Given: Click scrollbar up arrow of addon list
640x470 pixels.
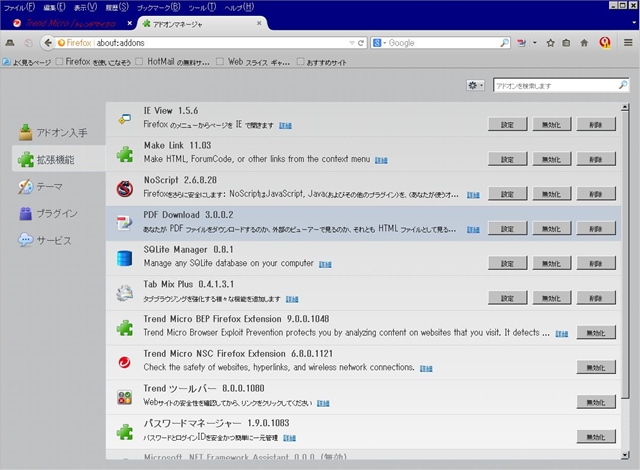Looking at the screenshot, I should coord(624,107).
